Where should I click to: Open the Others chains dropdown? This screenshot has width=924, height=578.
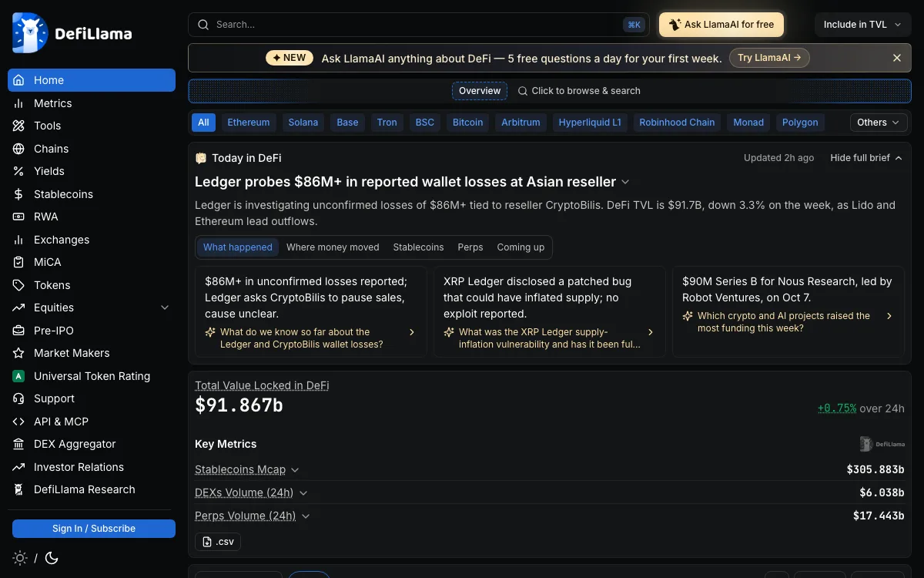[x=879, y=123]
